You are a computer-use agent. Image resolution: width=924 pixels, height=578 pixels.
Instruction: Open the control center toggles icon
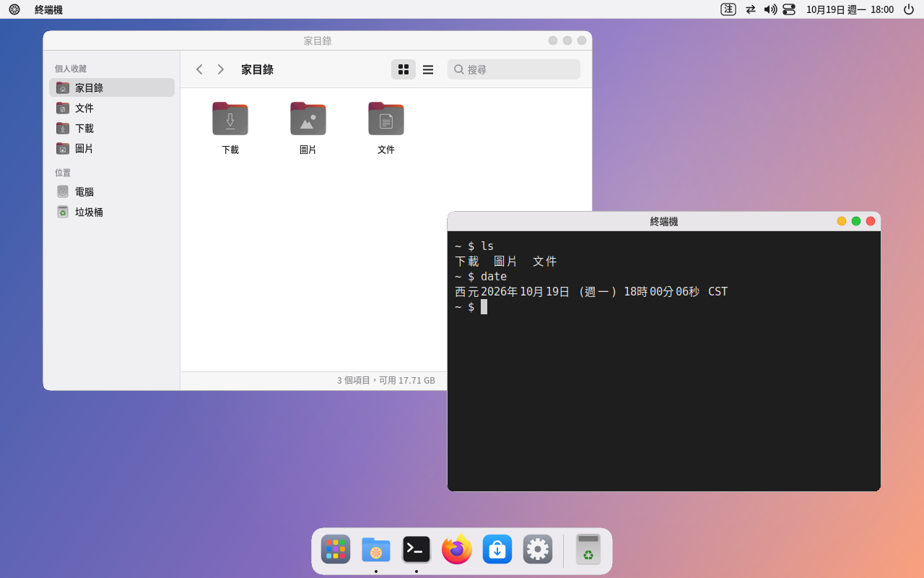[x=789, y=9]
